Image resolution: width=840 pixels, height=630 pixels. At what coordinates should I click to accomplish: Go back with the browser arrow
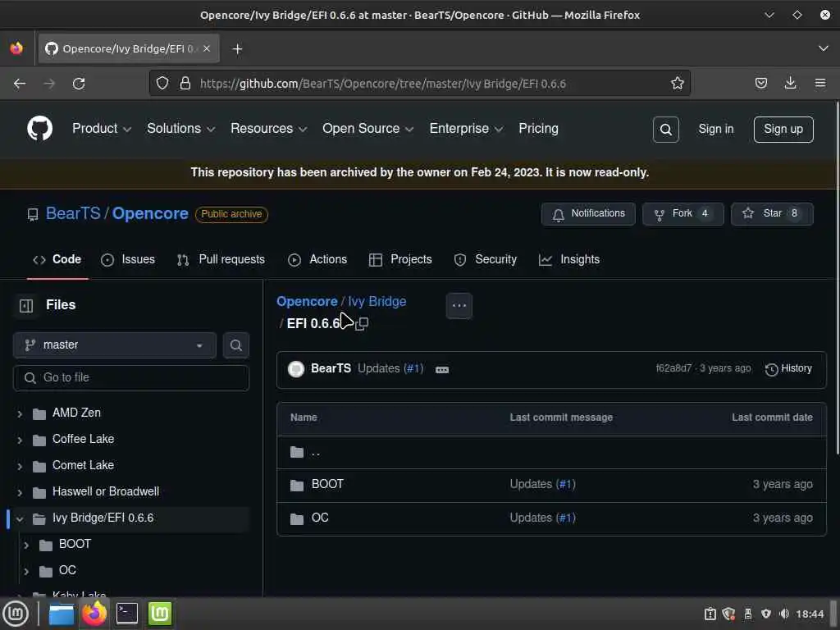pos(20,83)
